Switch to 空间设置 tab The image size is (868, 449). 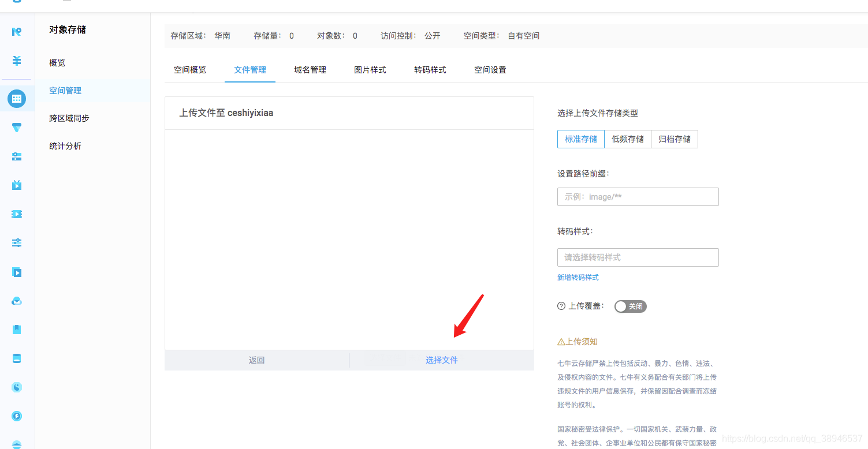point(490,70)
